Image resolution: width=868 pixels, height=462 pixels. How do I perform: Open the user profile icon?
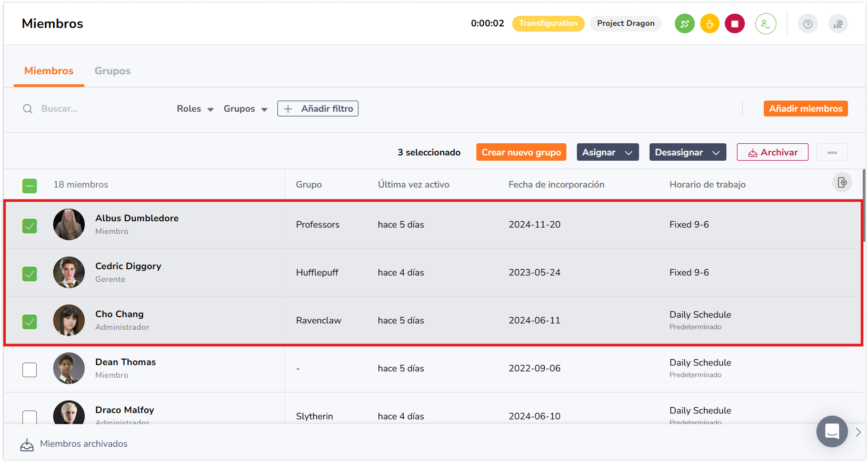pos(765,24)
